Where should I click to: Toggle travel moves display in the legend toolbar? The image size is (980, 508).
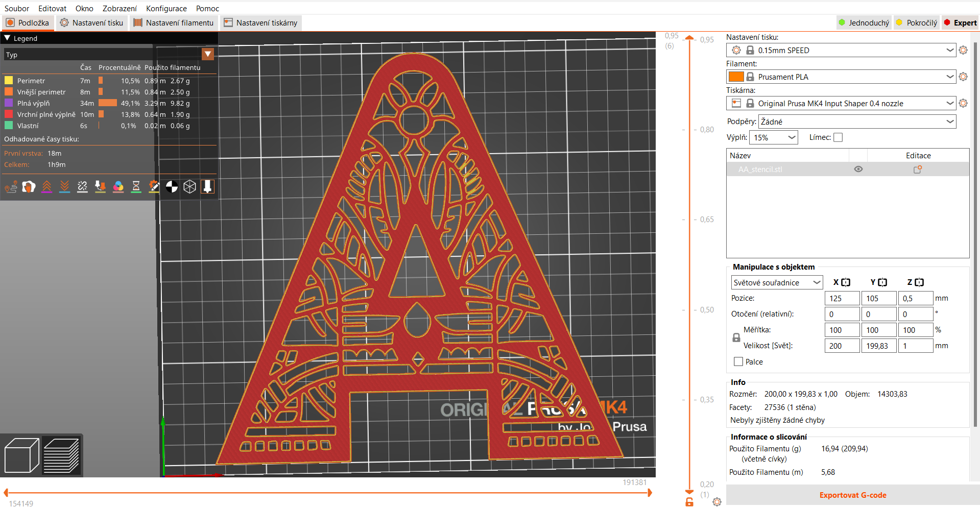[x=11, y=187]
